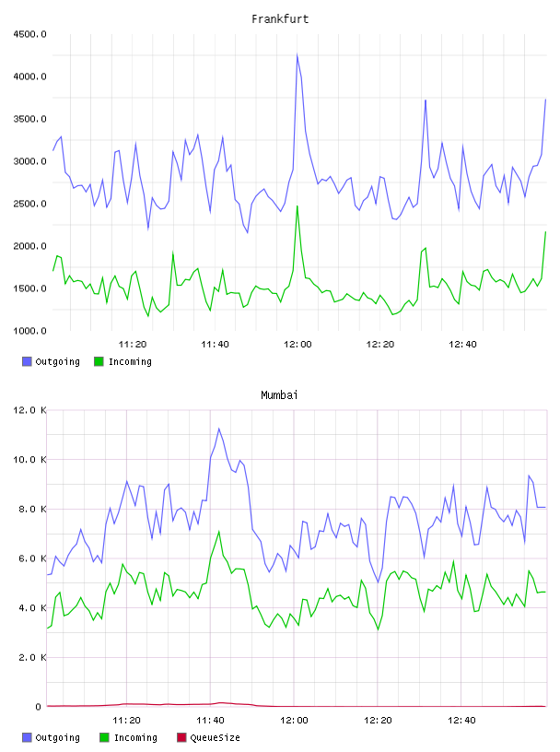Click the Frankfurt outgoing peak at 12:00
This screenshot has height=752, width=560.
click(x=297, y=55)
